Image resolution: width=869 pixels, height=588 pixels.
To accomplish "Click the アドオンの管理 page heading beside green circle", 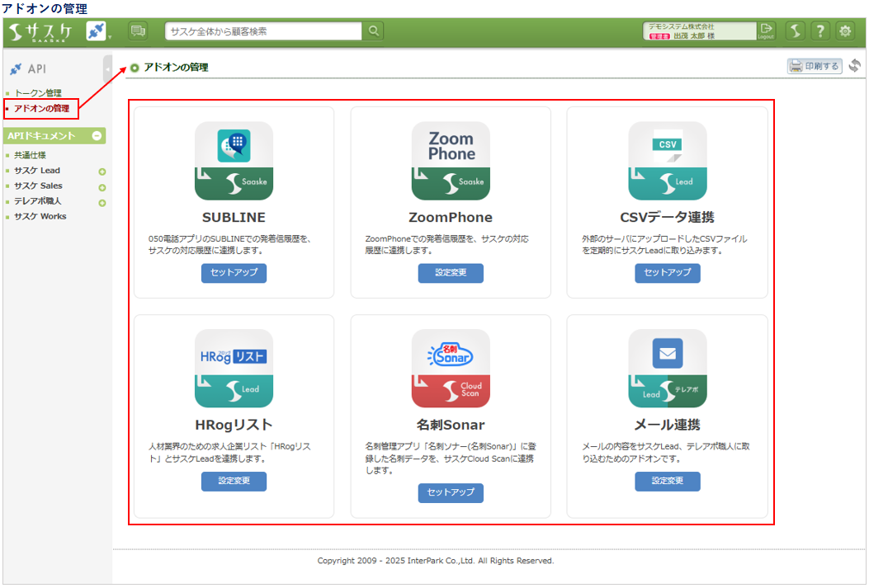I will [177, 68].
